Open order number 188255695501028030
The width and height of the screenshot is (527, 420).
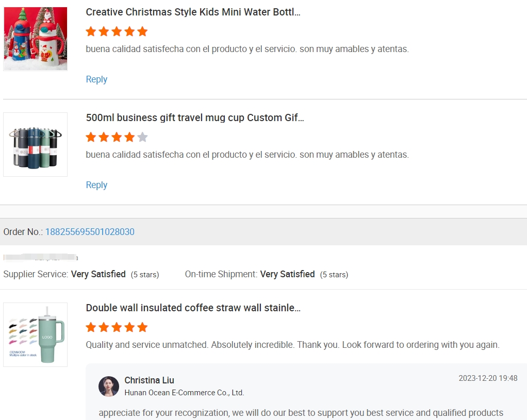90,232
